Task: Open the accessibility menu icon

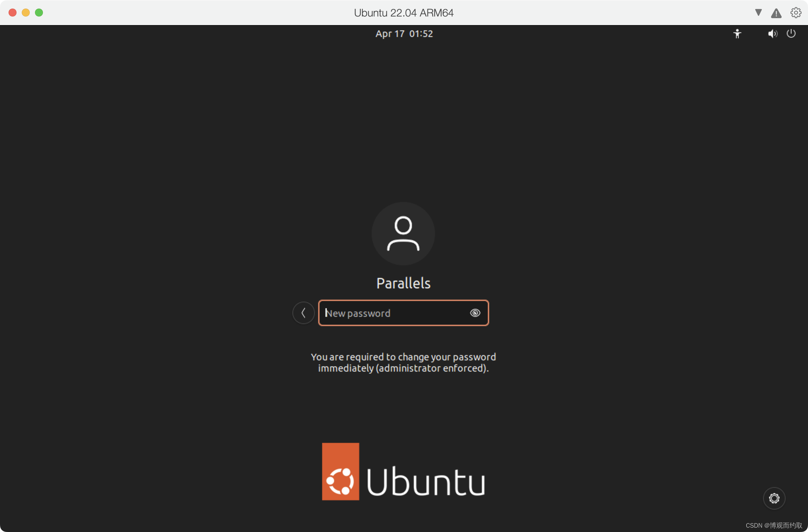Action: [737, 34]
